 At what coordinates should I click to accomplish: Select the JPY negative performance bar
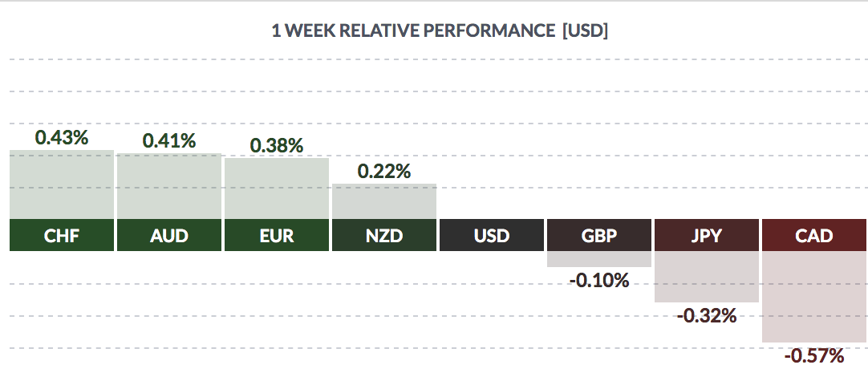[707, 277]
